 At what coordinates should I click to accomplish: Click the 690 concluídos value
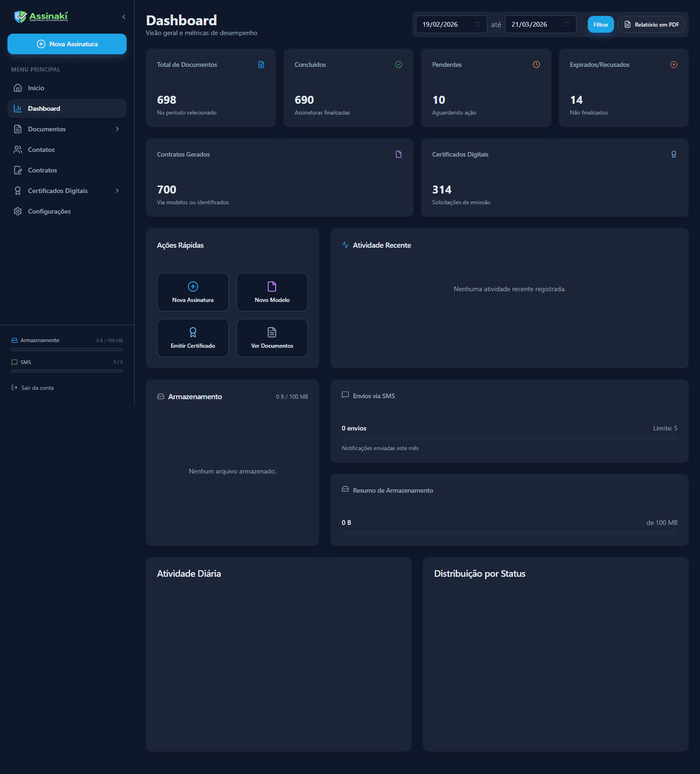pos(304,100)
